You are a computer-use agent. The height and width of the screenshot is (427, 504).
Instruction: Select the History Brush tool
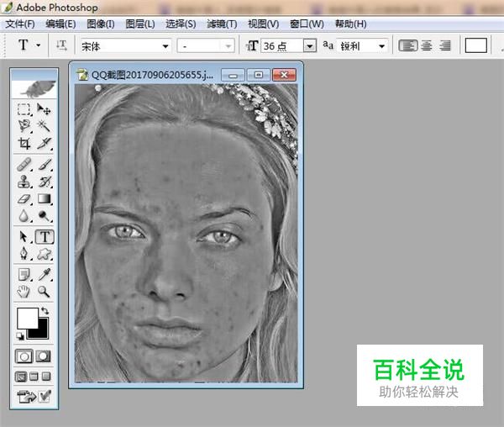coord(45,182)
